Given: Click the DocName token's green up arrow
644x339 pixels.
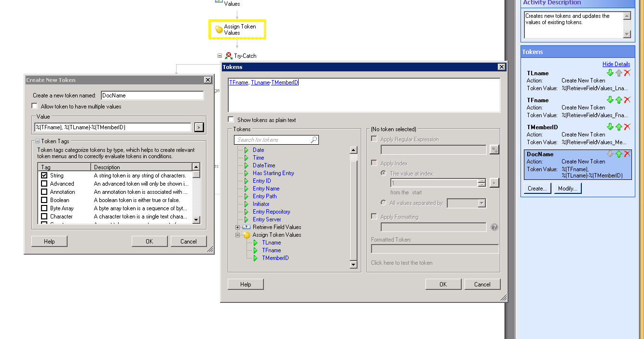Looking at the screenshot, I should [x=619, y=154].
